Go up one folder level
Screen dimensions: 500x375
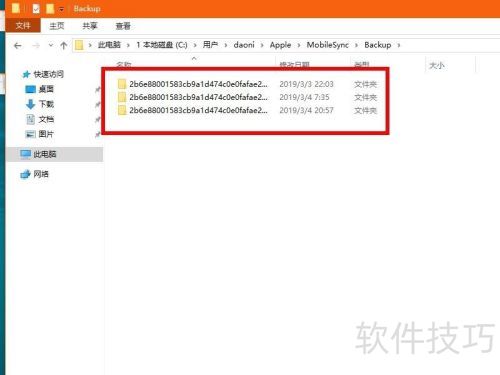pos(64,45)
